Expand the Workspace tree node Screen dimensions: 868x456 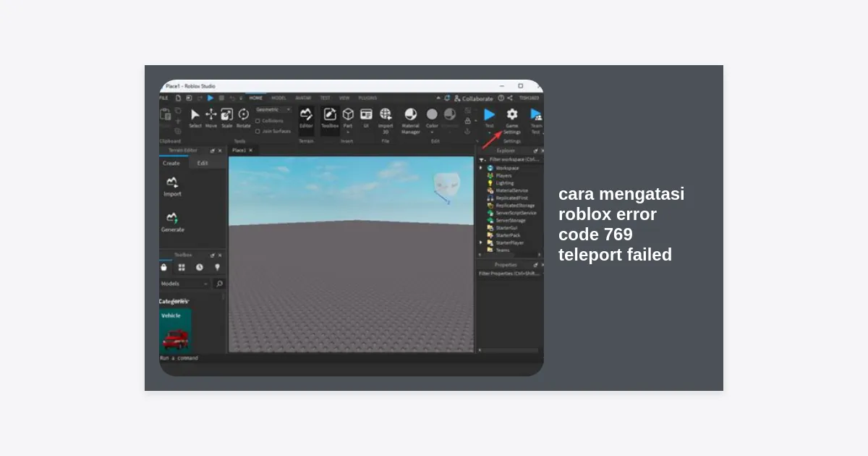(x=481, y=168)
